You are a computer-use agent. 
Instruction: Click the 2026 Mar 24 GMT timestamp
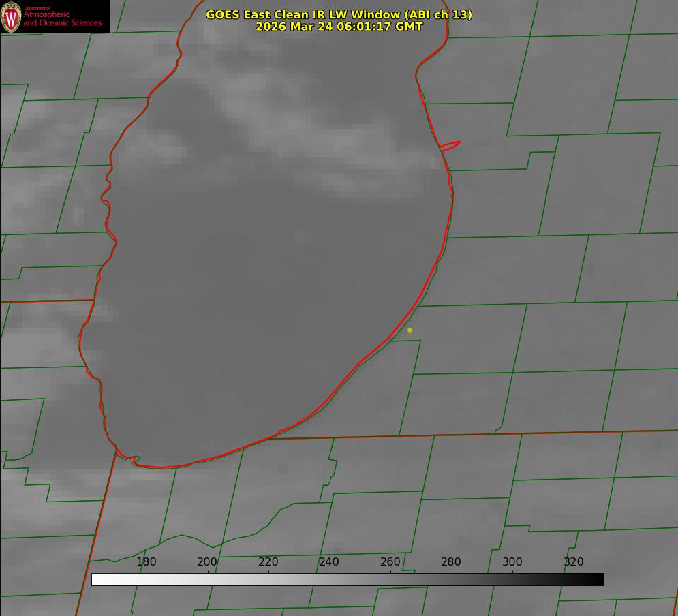pos(339,27)
